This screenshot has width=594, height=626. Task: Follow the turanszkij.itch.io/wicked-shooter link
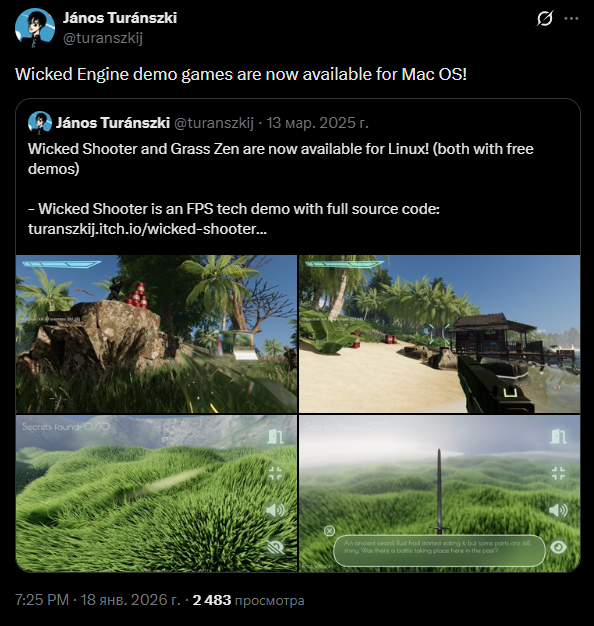(147, 229)
